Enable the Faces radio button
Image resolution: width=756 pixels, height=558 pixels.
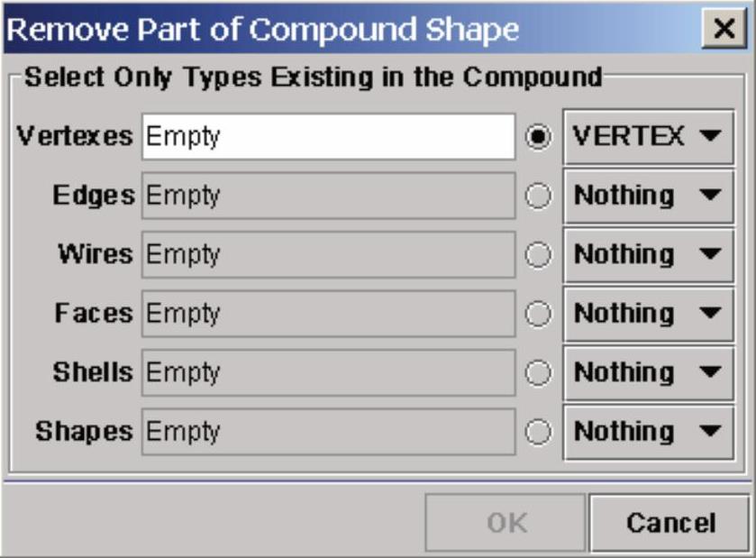(x=538, y=314)
